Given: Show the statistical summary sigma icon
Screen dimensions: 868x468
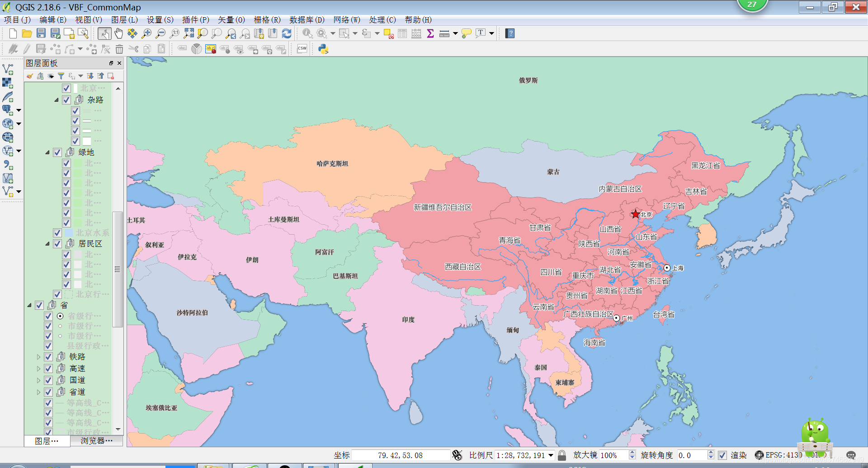Looking at the screenshot, I should point(430,33).
